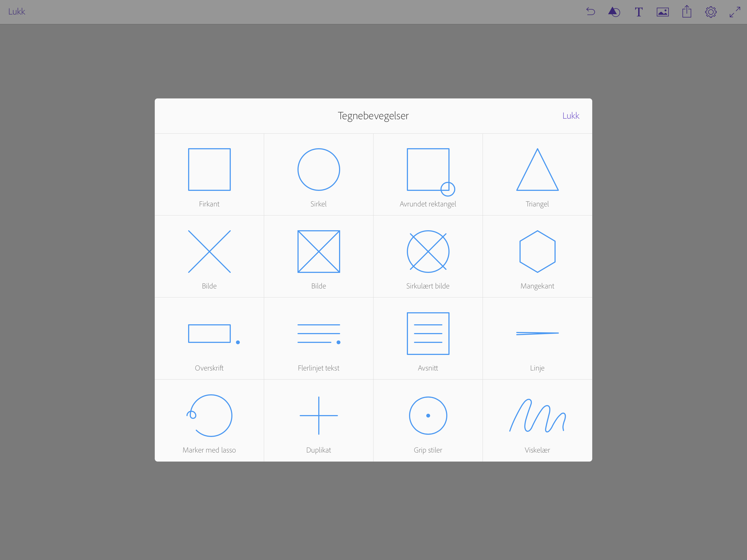
Task: Close the Tegnebevegelser dialog via Lukk
Action: (x=570, y=116)
